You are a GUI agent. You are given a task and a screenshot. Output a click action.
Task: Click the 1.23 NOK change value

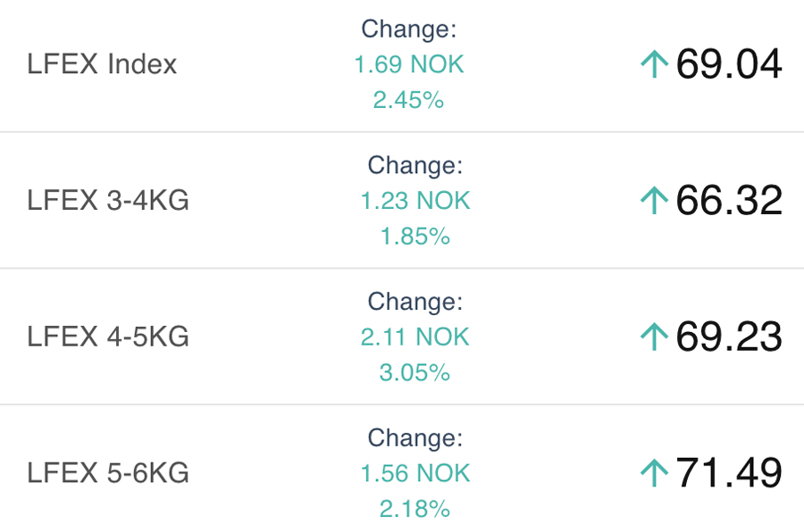coord(415,201)
